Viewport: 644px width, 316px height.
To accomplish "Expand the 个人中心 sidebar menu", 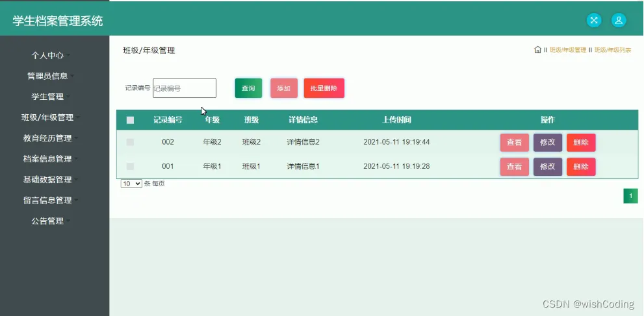I will [x=51, y=55].
